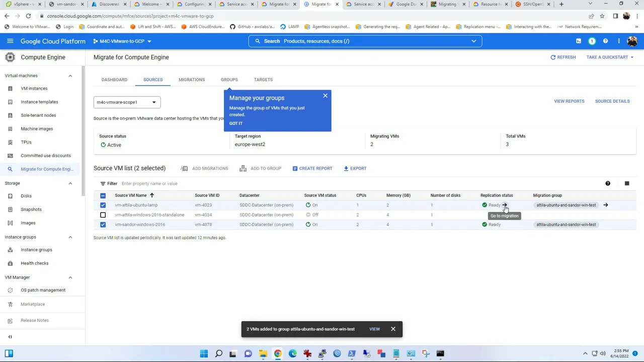Toggle the select-all VMs header checkbox
This screenshot has width=644, height=362.
(103, 195)
